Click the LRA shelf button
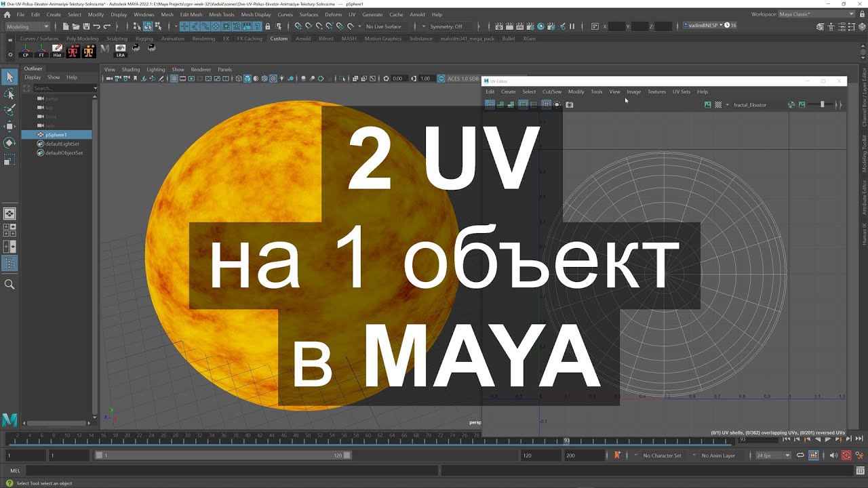868x488 pixels. (x=120, y=51)
